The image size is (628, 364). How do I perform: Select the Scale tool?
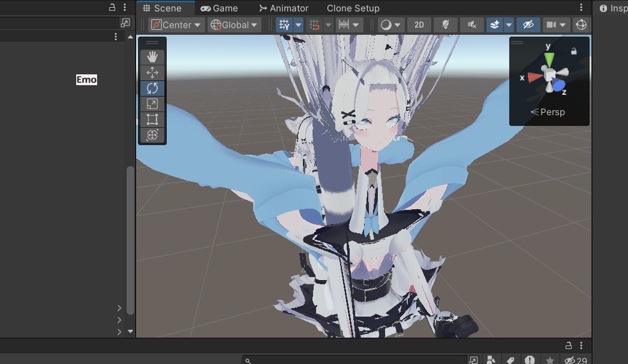pos(152,104)
